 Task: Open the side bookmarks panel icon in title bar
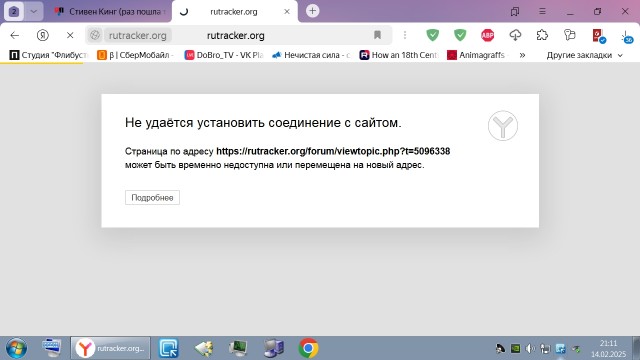(x=515, y=11)
